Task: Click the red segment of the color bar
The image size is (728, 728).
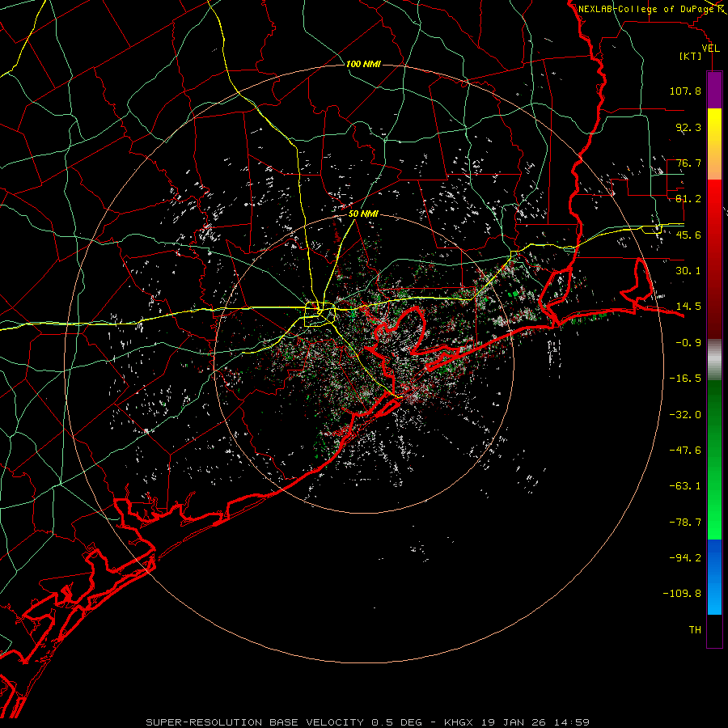Action: click(x=714, y=258)
